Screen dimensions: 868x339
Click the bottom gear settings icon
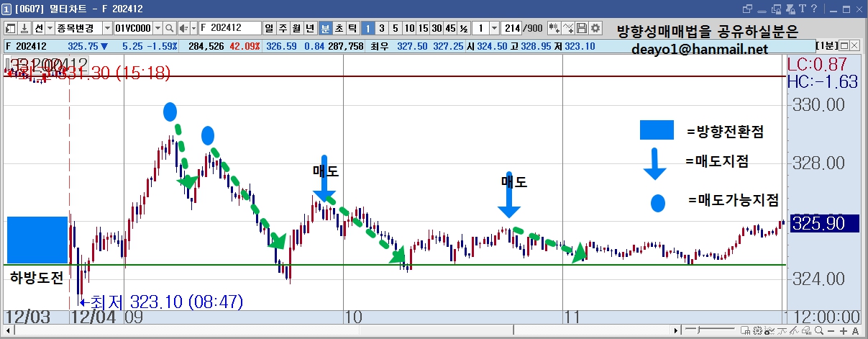pos(757,330)
